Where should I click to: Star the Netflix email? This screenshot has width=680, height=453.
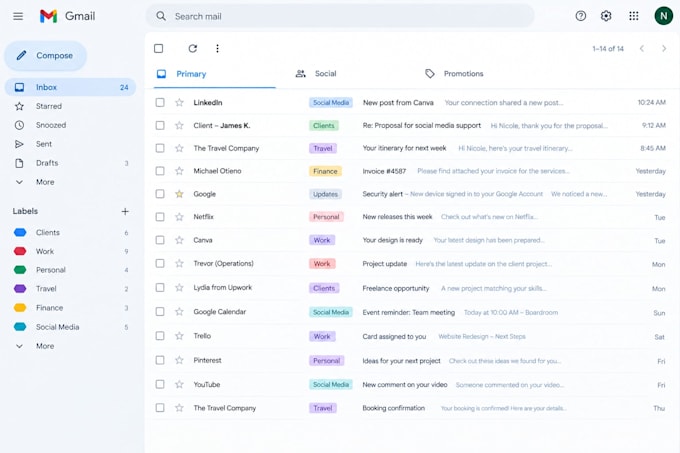click(179, 216)
